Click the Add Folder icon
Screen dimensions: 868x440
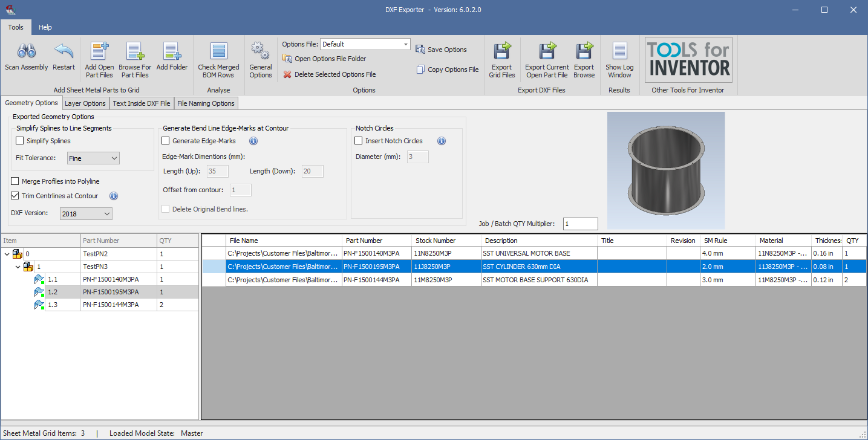coord(172,52)
